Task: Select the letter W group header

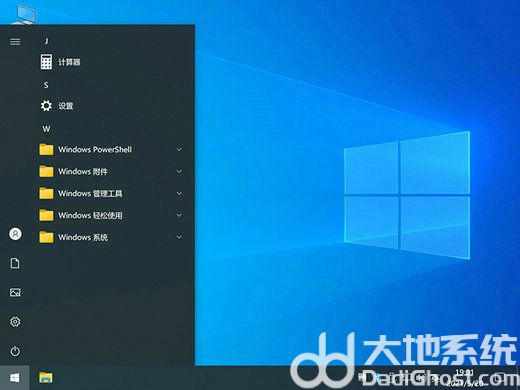Action: pos(46,129)
